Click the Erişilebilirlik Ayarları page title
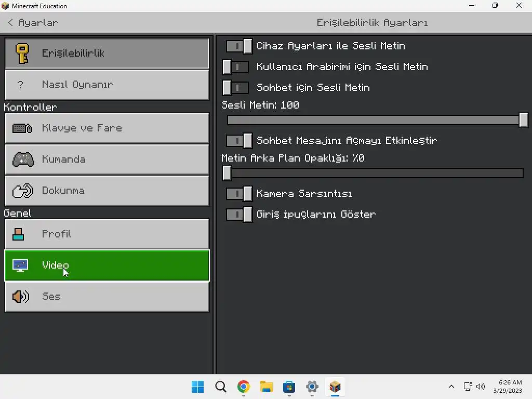 [x=372, y=23]
